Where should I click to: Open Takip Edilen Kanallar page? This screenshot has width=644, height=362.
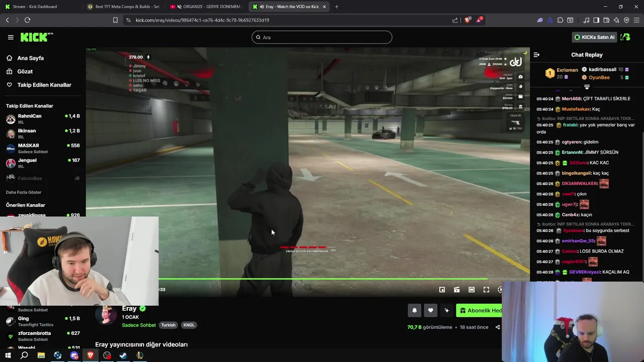[44, 85]
